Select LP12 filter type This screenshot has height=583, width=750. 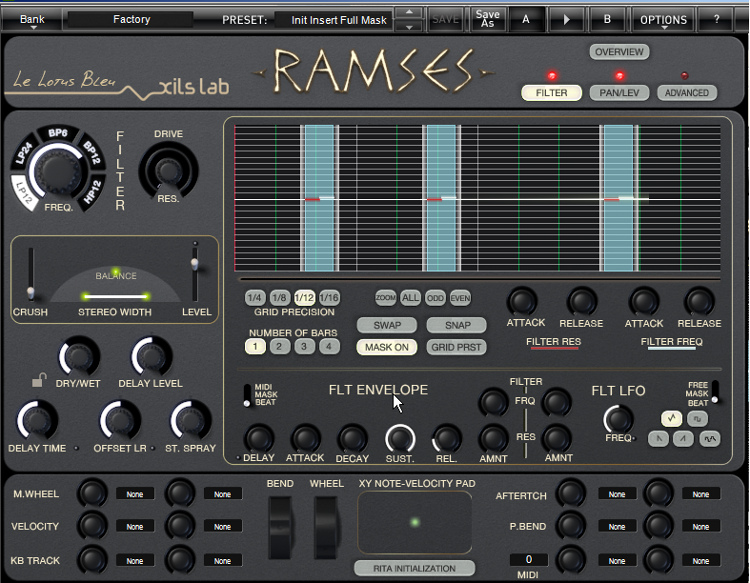24,192
